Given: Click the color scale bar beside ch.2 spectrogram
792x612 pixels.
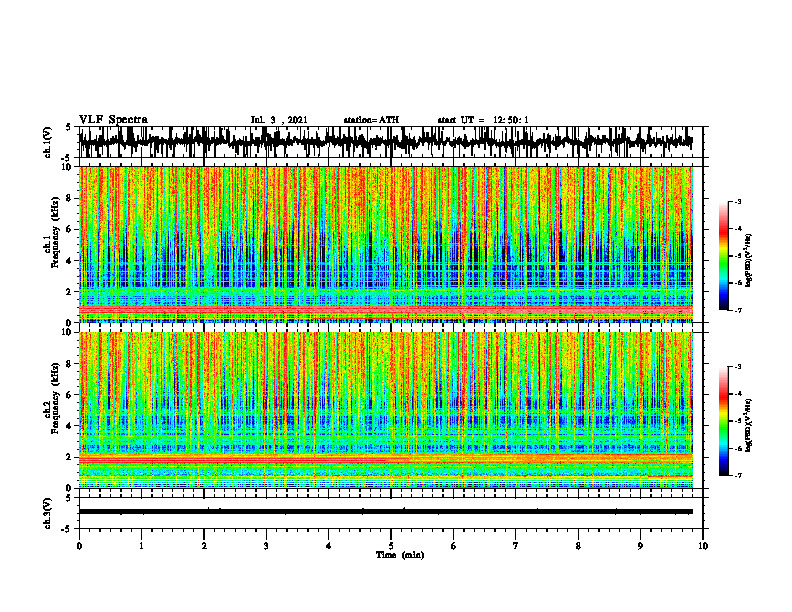Looking at the screenshot, I should pos(724,421).
